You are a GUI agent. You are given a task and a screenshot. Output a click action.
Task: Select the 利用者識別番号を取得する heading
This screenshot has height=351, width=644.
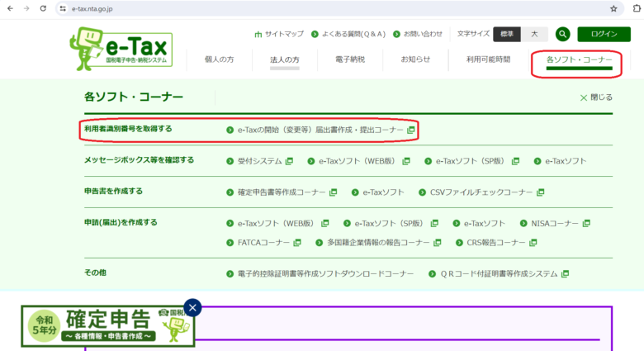(128, 129)
